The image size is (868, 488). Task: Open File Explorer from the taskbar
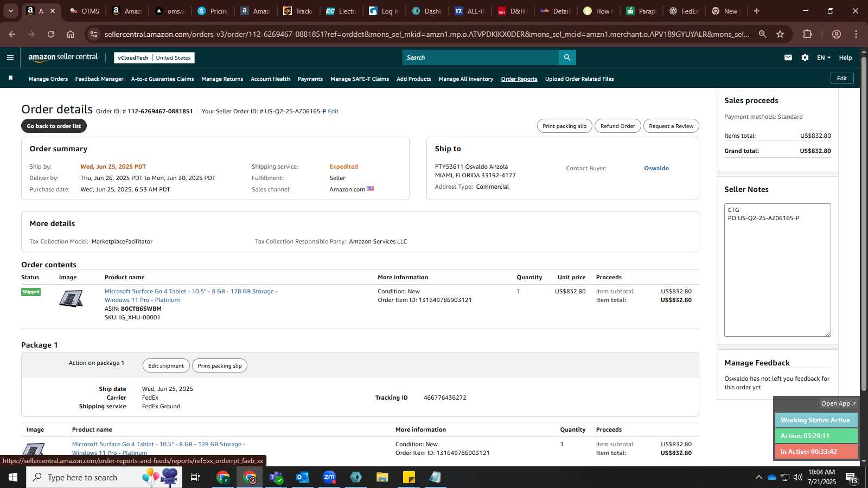(x=382, y=477)
